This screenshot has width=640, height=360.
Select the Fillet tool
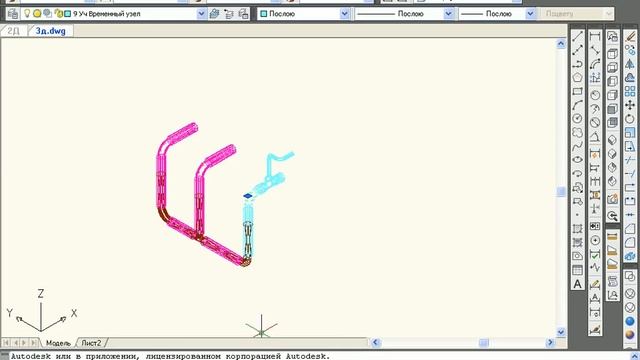point(630,242)
